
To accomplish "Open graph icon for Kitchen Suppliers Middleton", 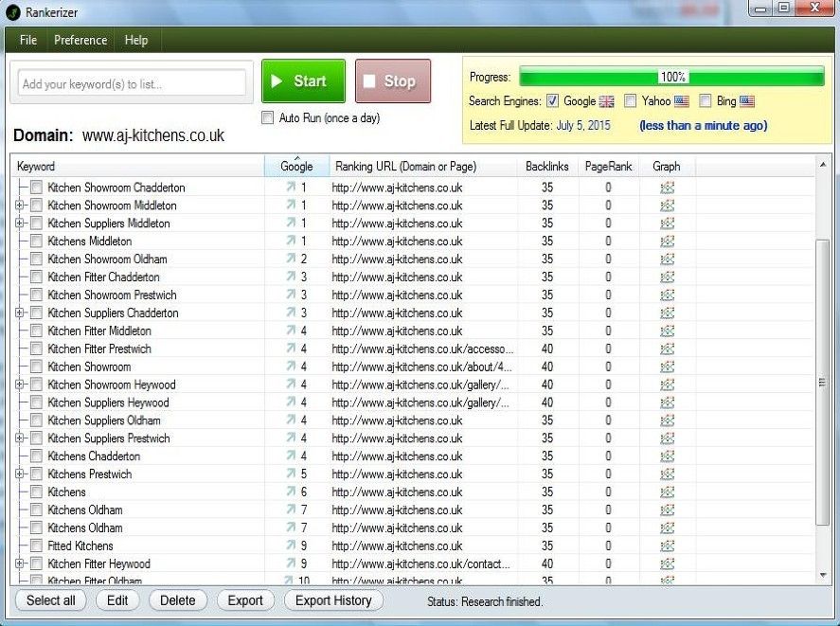I will [667, 223].
